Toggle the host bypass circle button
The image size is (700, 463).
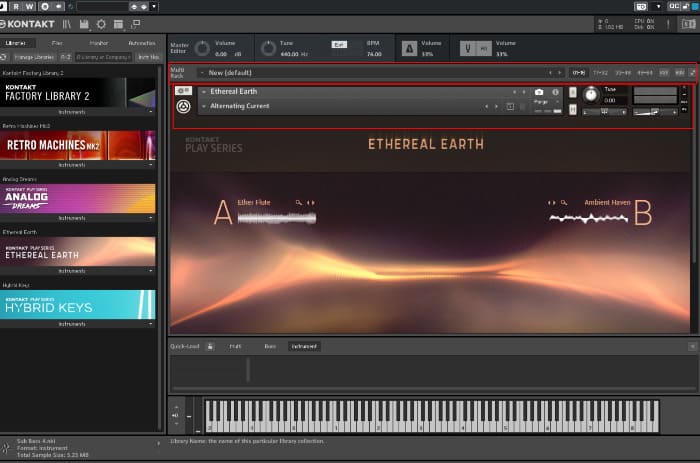pos(45,6)
